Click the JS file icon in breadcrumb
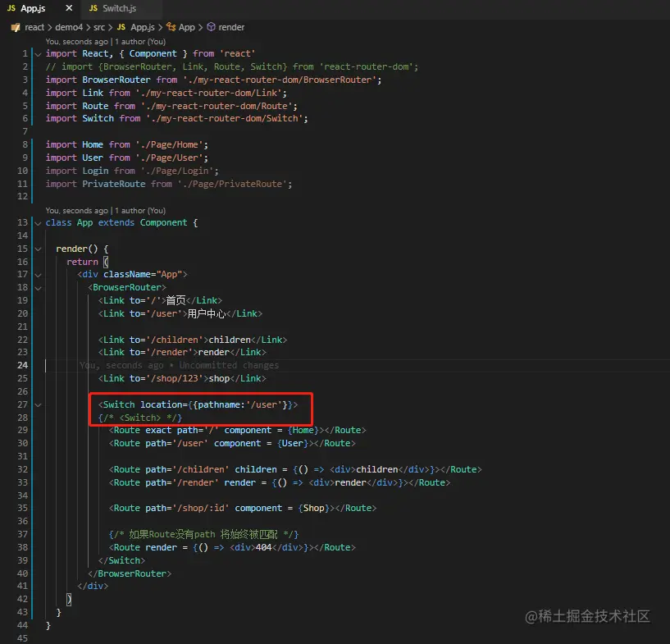Viewport: 670px width, 644px height. coord(121,27)
